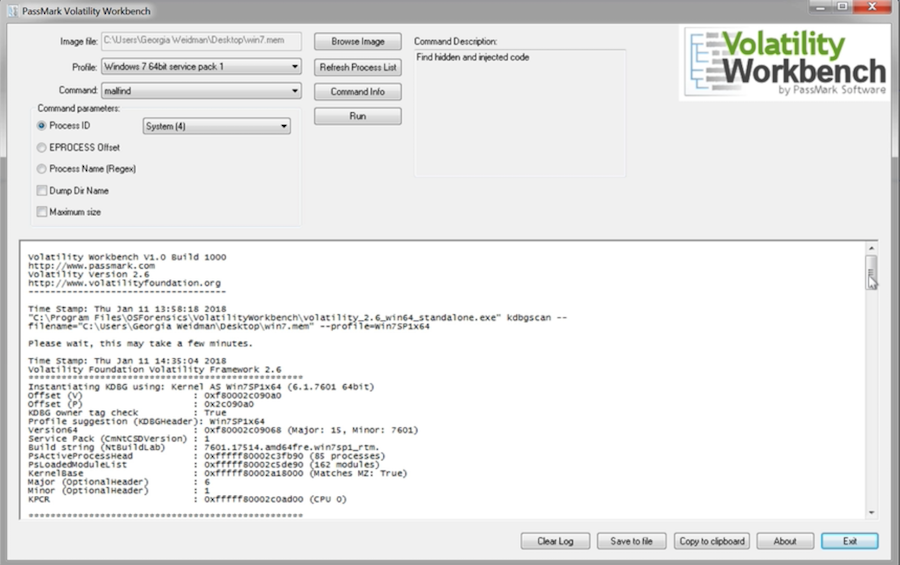The image size is (900, 565).
Task: Click the 'Volatility Workbench V1.0 Build 1000' line
Action: click(x=127, y=257)
